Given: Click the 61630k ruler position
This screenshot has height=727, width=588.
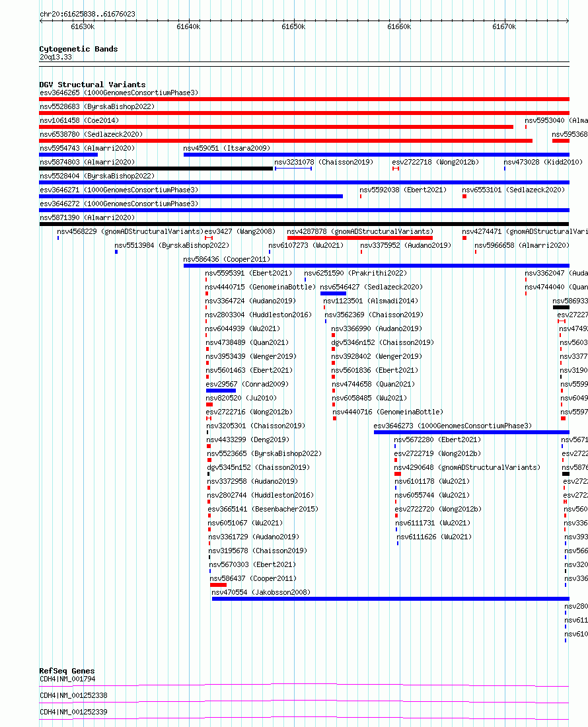Looking at the screenshot, I should [x=83, y=27].
